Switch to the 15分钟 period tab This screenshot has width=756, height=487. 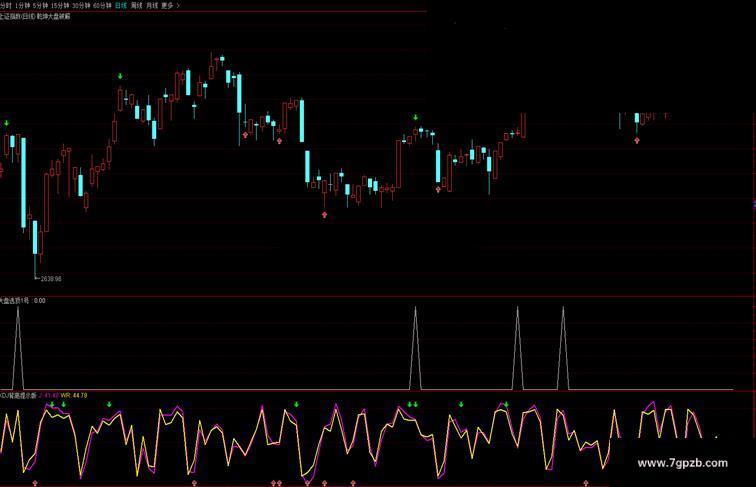tap(60, 6)
